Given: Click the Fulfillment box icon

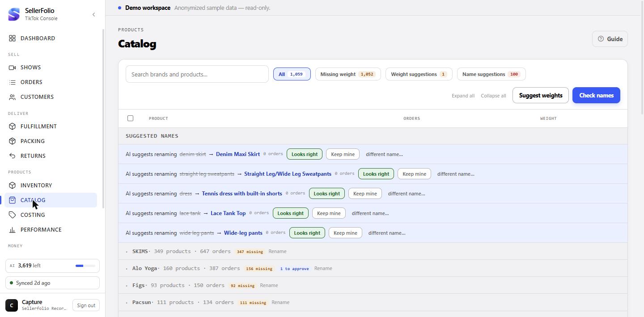Looking at the screenshot, I should (13, 127).
